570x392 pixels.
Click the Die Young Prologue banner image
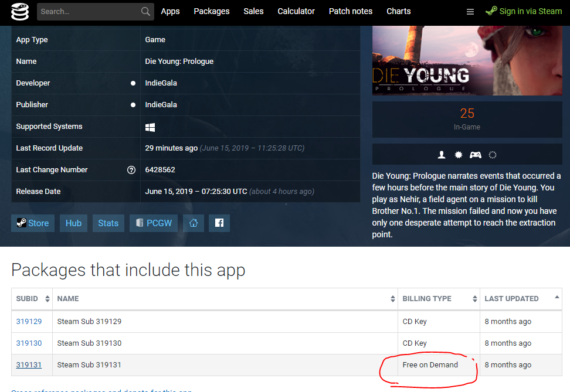(x=467, y=61)
